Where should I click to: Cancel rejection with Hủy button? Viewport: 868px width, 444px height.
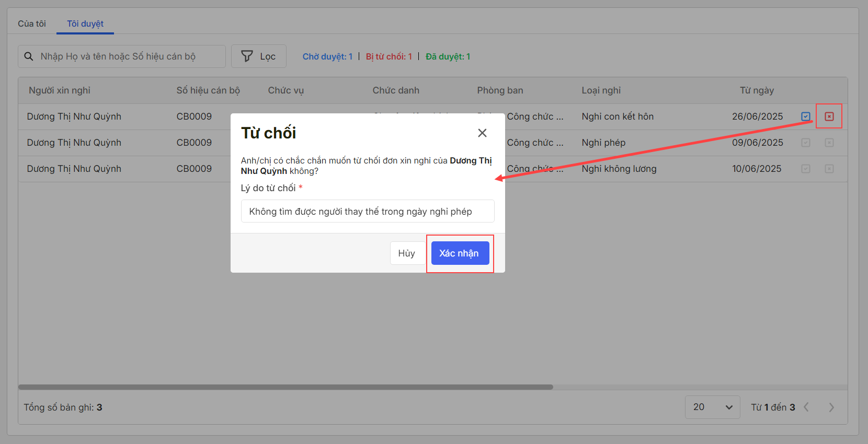point(406,253)
